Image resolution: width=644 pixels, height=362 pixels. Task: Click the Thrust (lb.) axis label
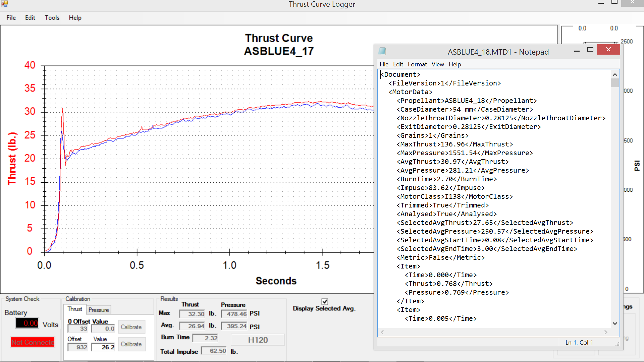[12, 158]
